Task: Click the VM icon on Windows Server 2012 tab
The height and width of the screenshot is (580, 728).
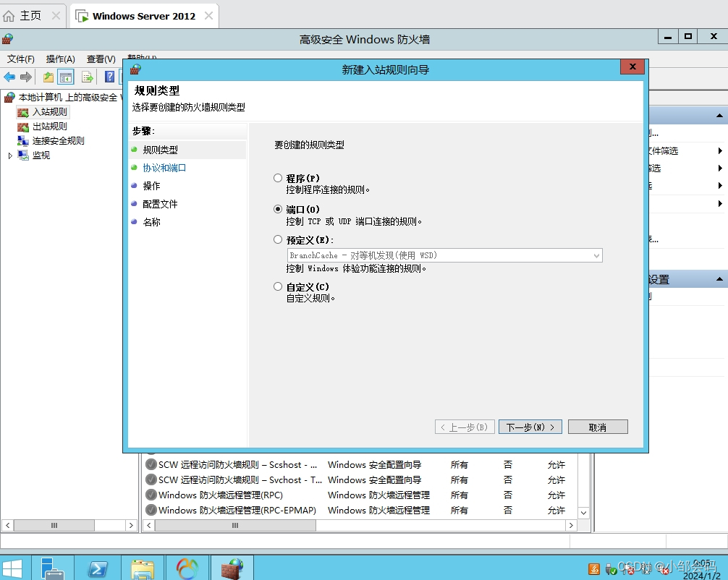Action: [82, 16]
